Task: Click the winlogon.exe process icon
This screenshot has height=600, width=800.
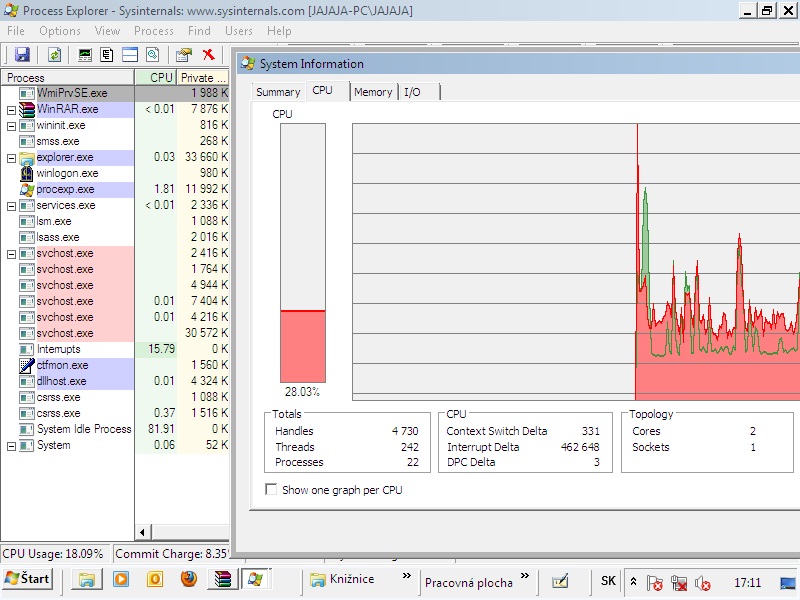Action: pos(27,173)
